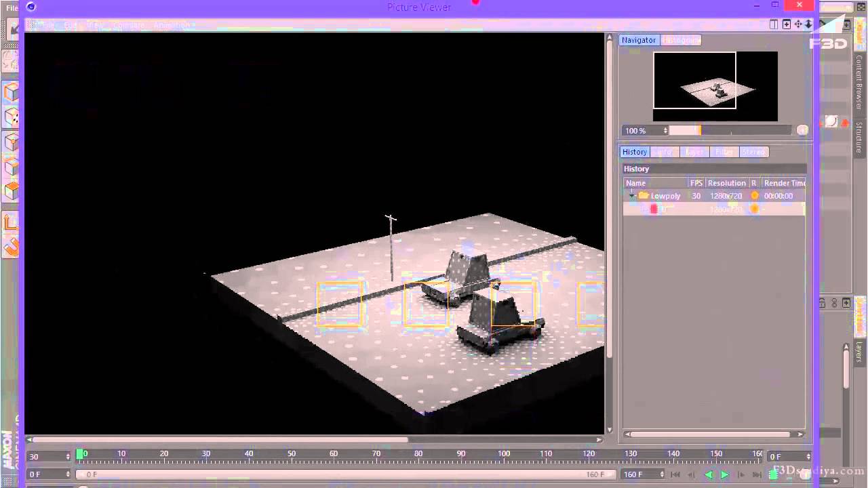868x488 pixels.
Task: Open the Structure side tab
Action: pyautogui.click(x=859, y=138)
